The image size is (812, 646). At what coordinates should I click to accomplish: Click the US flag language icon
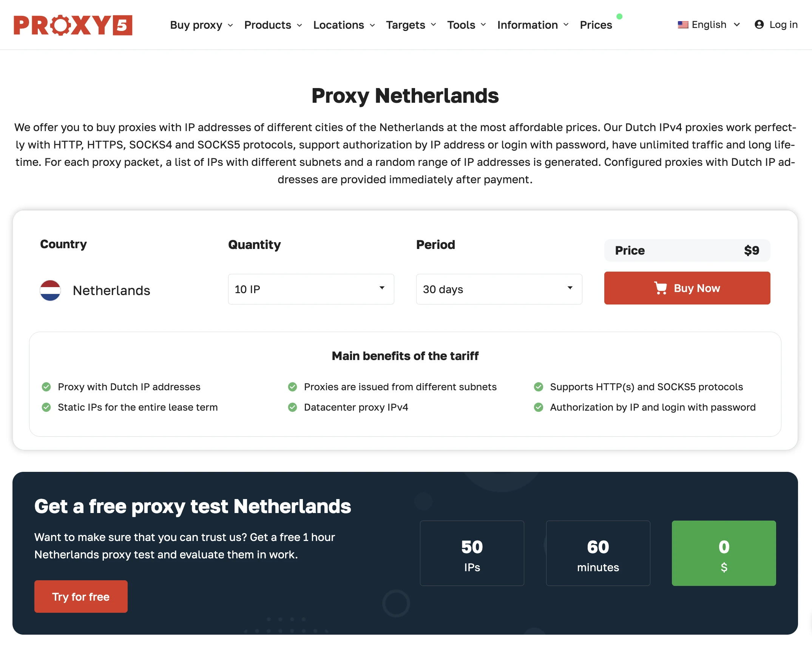683,25
